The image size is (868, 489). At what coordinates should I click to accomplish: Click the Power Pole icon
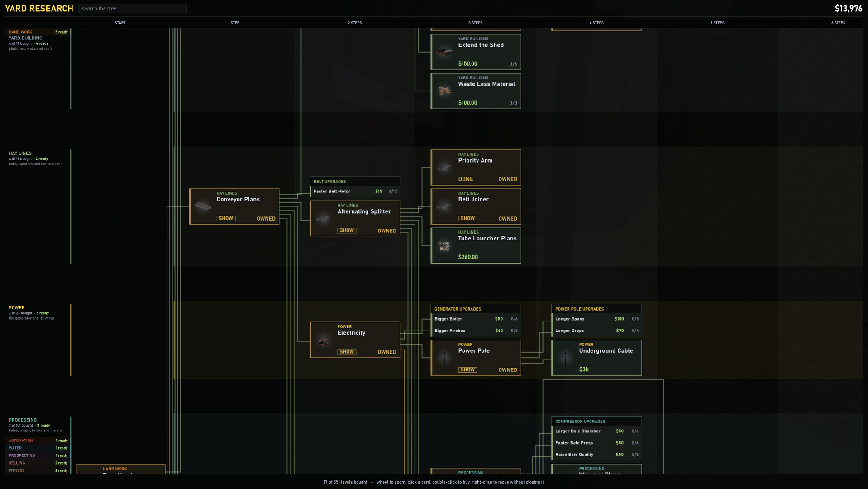[444, 358]
